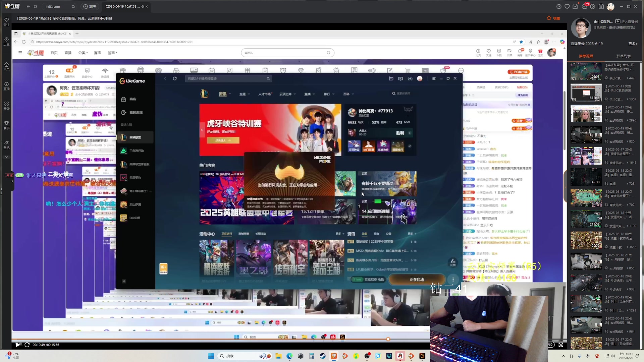Click the 人才市场 tab in WeGame

(265, 94)
